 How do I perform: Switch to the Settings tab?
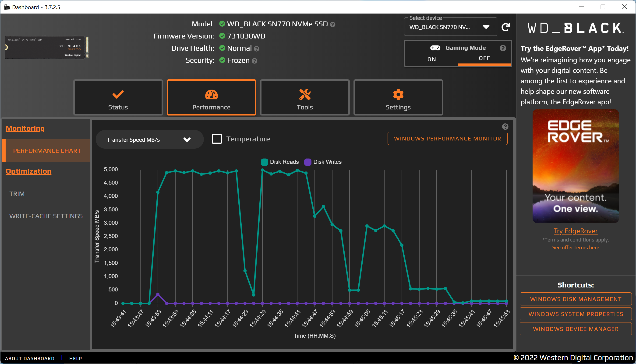(398, 98)
